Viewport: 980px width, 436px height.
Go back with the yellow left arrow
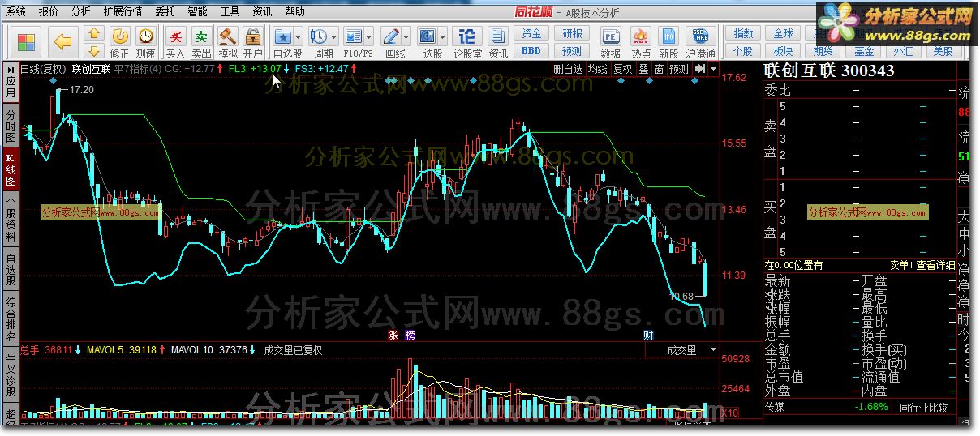pyautogui.click(x=62, y=41)
